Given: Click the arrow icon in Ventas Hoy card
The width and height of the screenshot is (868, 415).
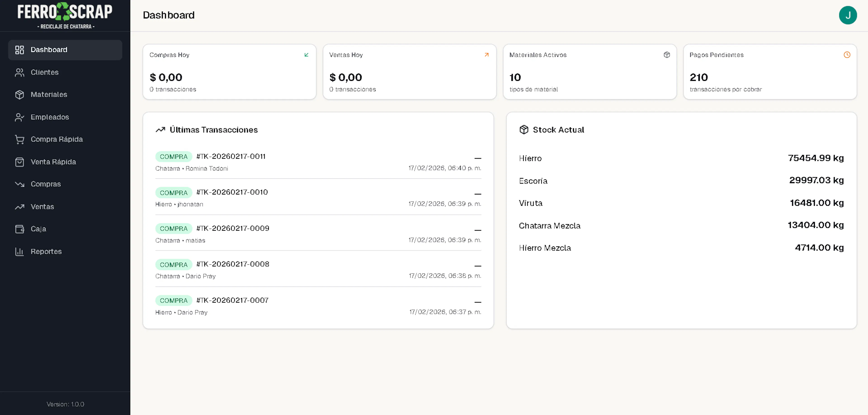Looking at the screenshot, I should coord(487,55).
